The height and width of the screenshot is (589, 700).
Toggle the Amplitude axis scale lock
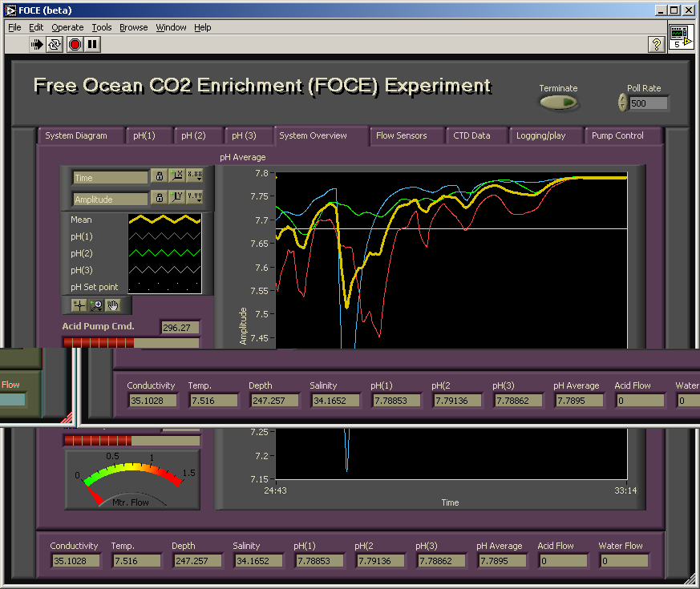click(160, 197)
